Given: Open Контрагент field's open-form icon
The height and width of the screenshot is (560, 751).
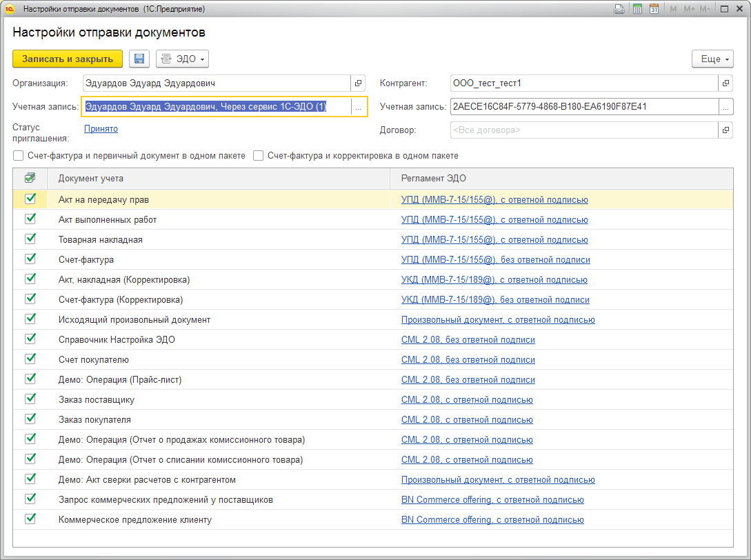Looking at the screenshot, I should coord(725,83).
